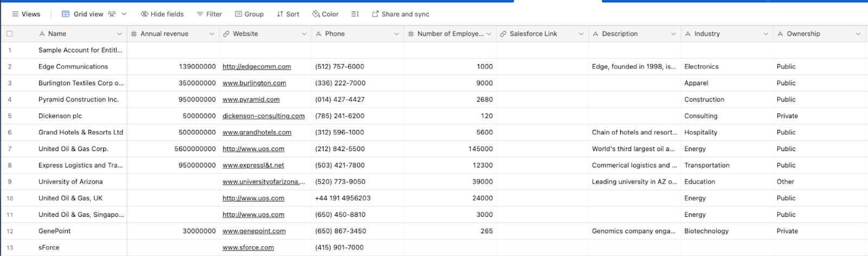Click the Hospitality industry cell
The width and height of the screenshot is (868, 256).
[x=726, y=132]
